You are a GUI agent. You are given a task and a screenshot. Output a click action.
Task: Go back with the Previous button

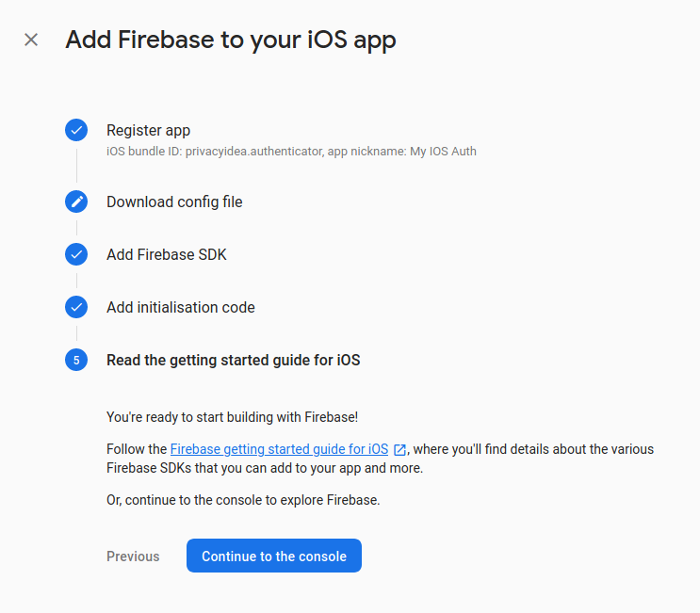133,557
